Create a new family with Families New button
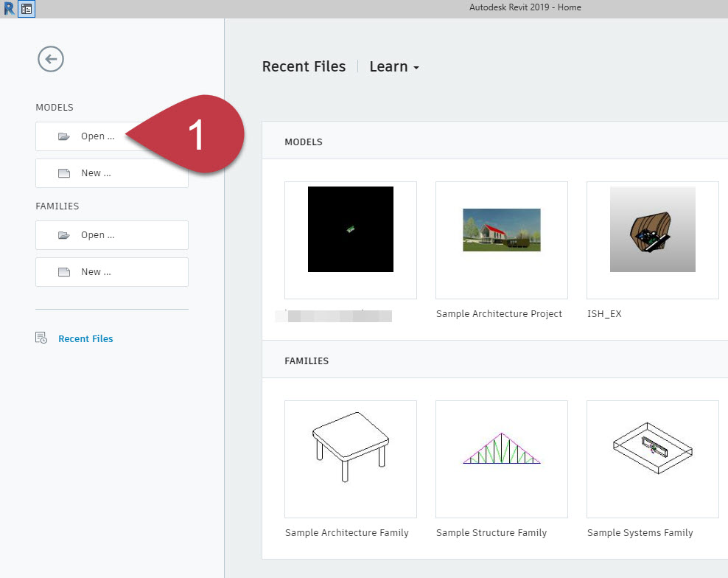Screen dimensions: 728x578 pos(112,272)
